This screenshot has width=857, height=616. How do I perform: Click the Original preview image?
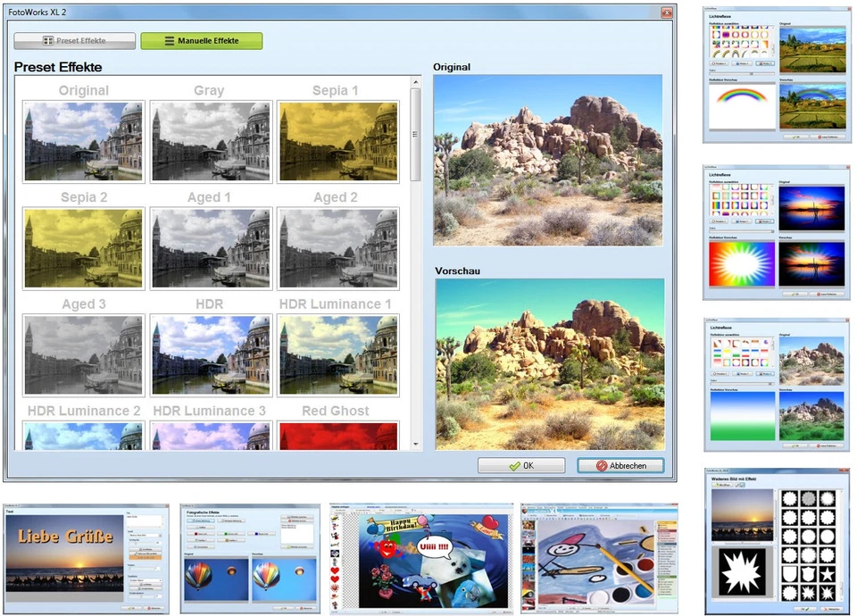(x=547, y=161)
